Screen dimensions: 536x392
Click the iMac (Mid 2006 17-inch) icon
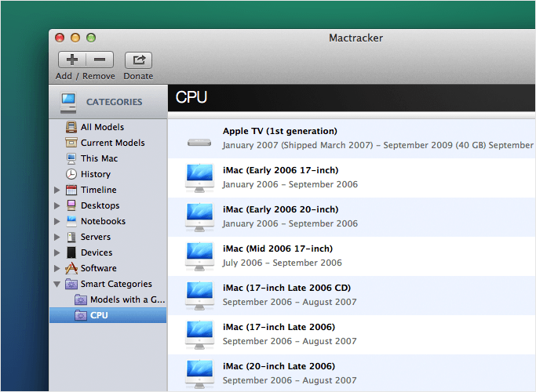(x=199, y=256)
